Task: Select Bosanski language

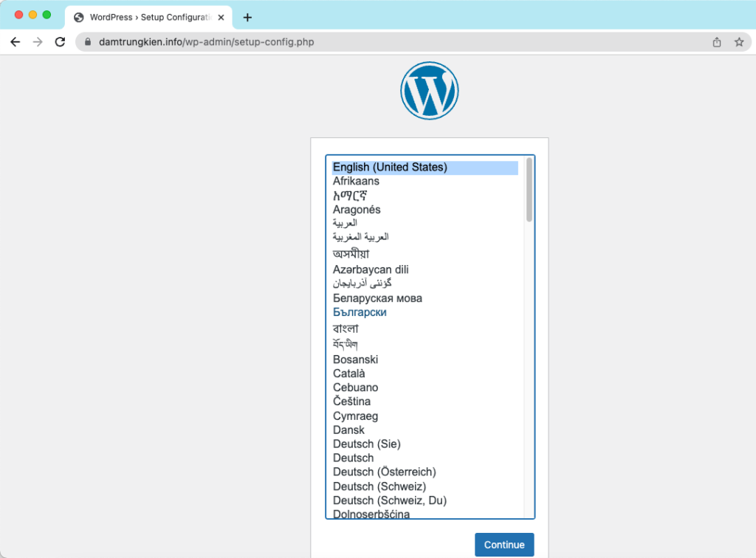Action: pos(425,359)
